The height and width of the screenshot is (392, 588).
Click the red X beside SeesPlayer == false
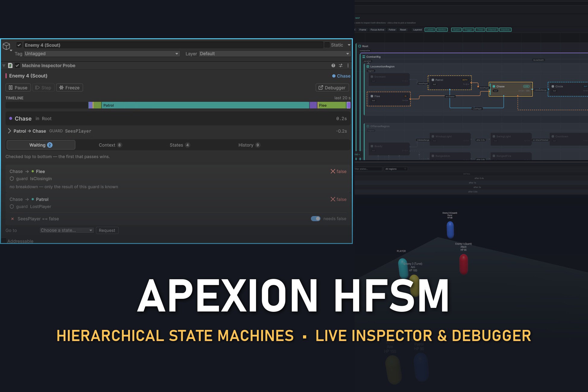[x=12, y=219]
